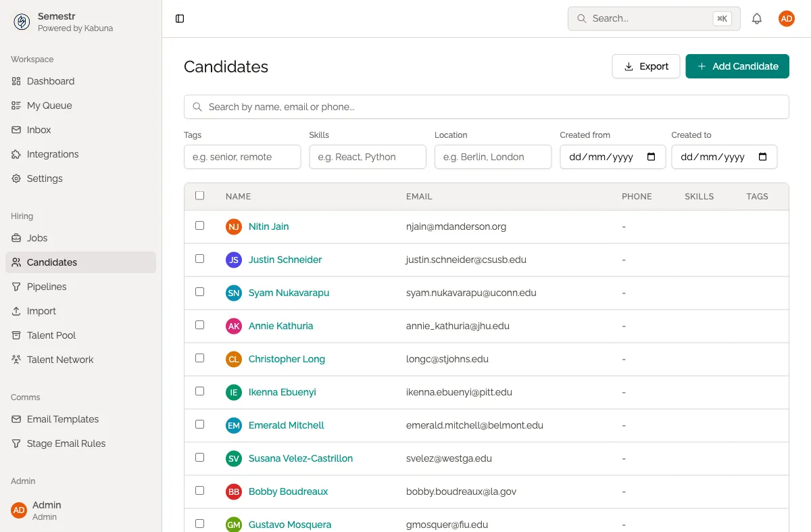Open notifications via the bell icon
The height and width of the screenshot is (532, 811).
tap(757, 18)
